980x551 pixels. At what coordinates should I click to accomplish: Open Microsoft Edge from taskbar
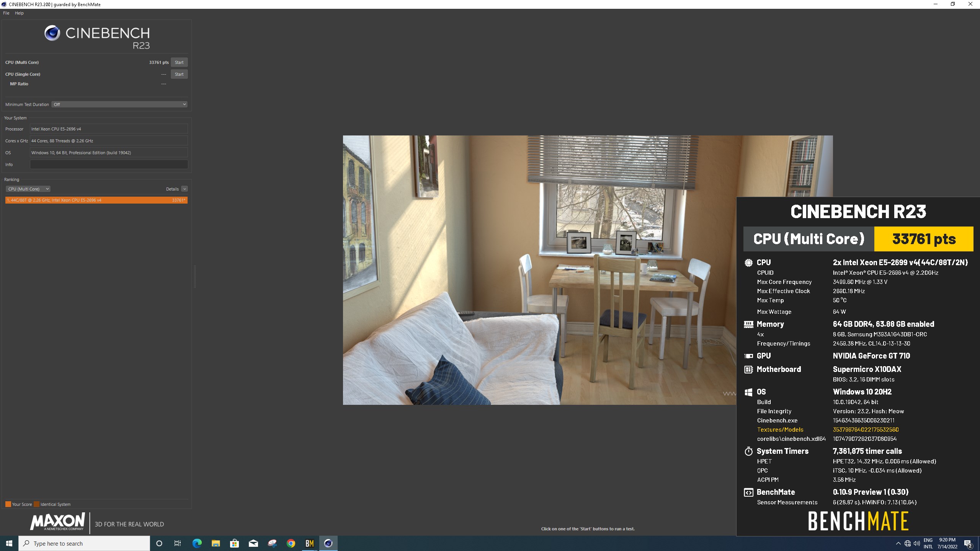tap(197, 543)
